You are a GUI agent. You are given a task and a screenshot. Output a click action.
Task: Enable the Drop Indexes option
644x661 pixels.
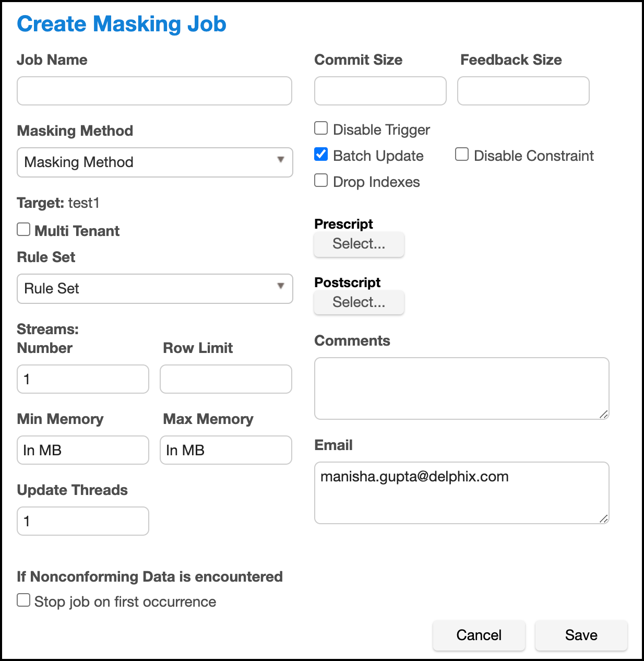click(x=321, y=181)
